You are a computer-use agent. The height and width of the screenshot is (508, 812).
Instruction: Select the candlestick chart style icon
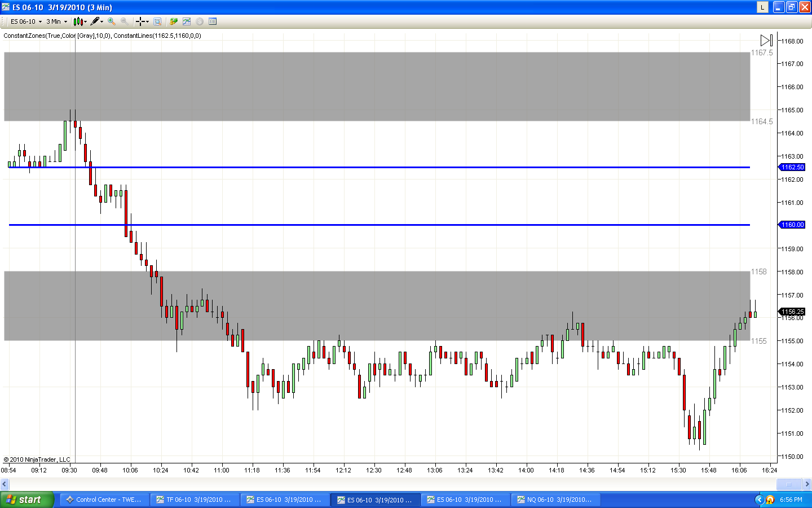click(x=78, y=21)
